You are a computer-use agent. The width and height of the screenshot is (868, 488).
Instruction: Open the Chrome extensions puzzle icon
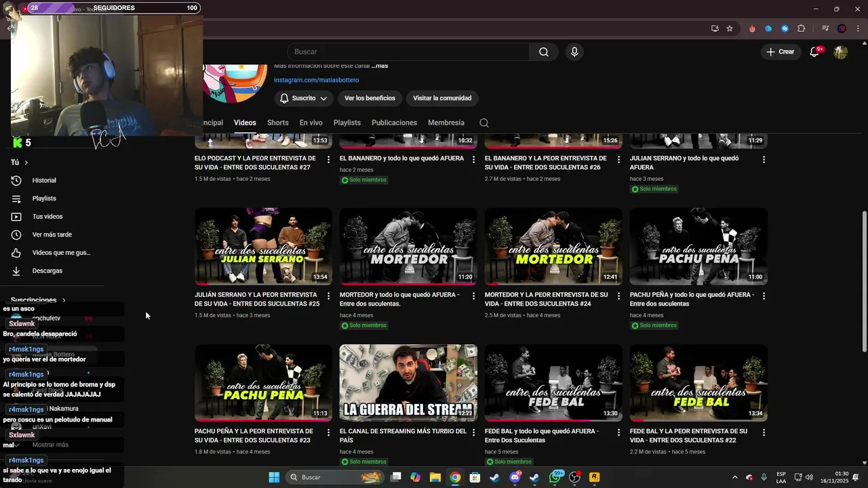802,28
